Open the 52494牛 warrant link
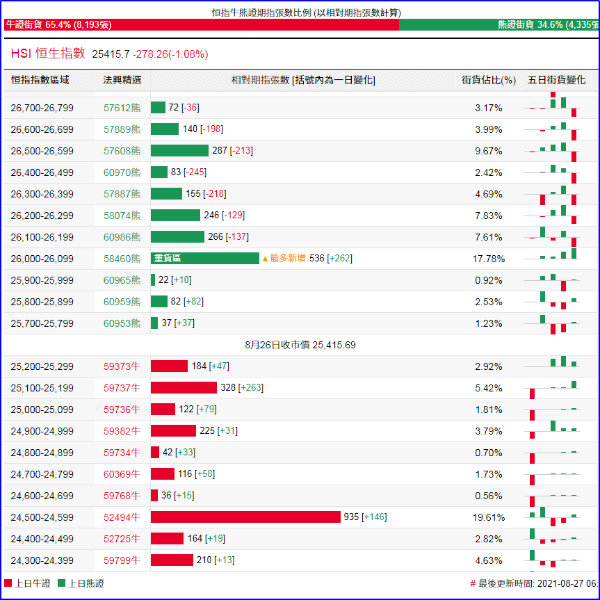600x600 pixels. tap(122, 517)
